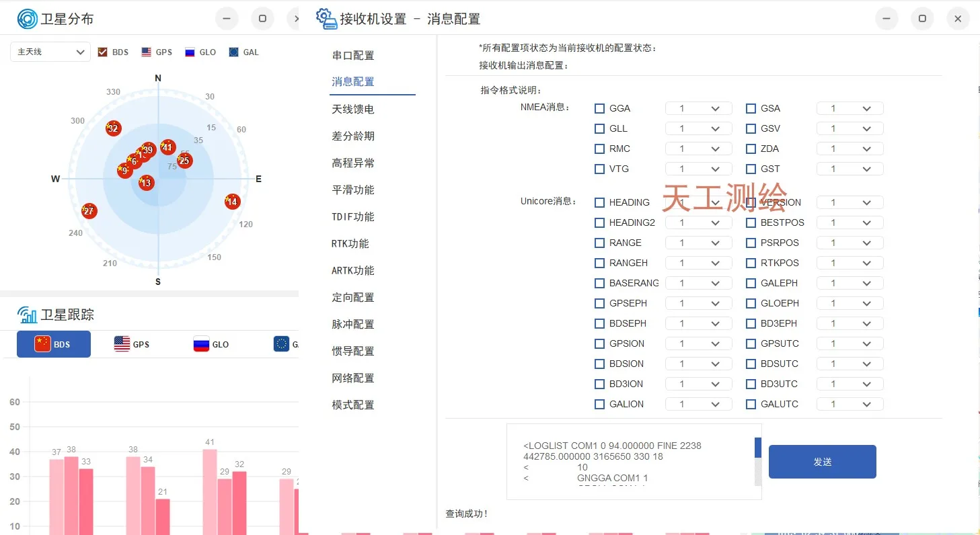Expand PSRPOS rate dropdown
Image resolution: width=980 pixels, height=535 pixels.
[850, 243]
